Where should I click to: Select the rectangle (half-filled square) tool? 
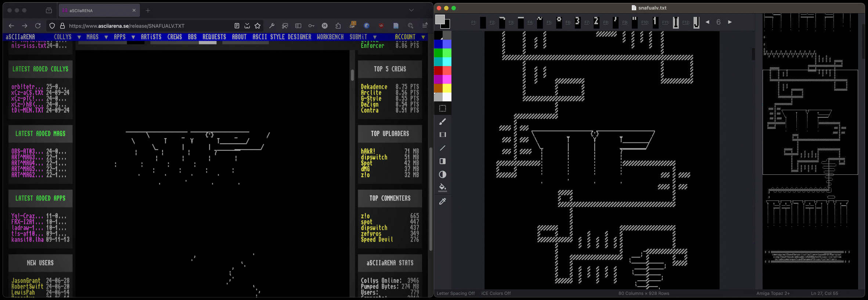pos(443,161)
